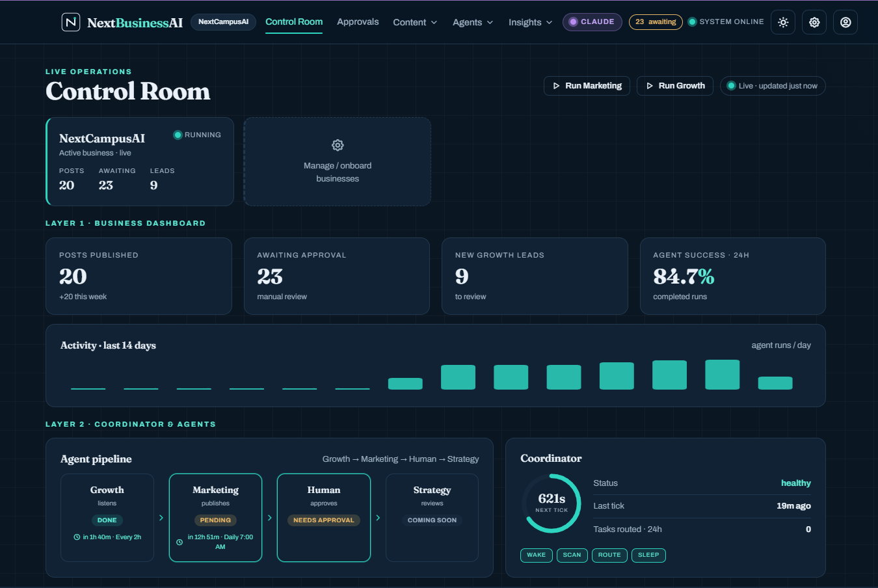878x588 pixels.
Task: Select the Human approves card
Action: [324, 518]
